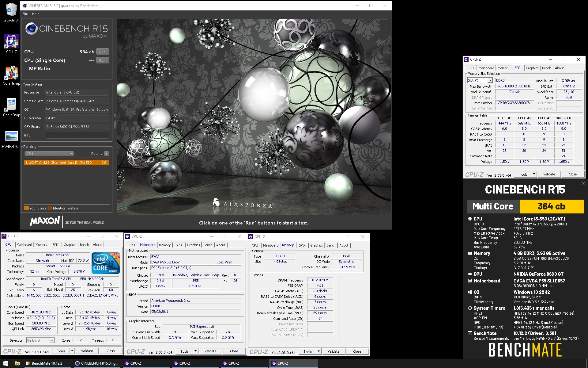Open About tab in SPD CPU-Z window
This screenshot has height=368, width=588.
[560, 68]
